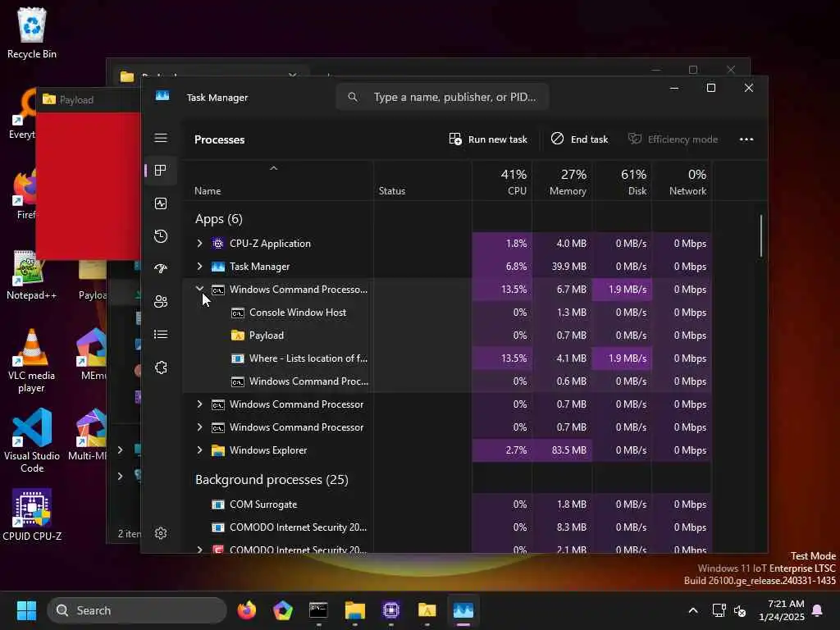
Task: Open Firefox from the taskbar
Action: click(x=246, y=610)
